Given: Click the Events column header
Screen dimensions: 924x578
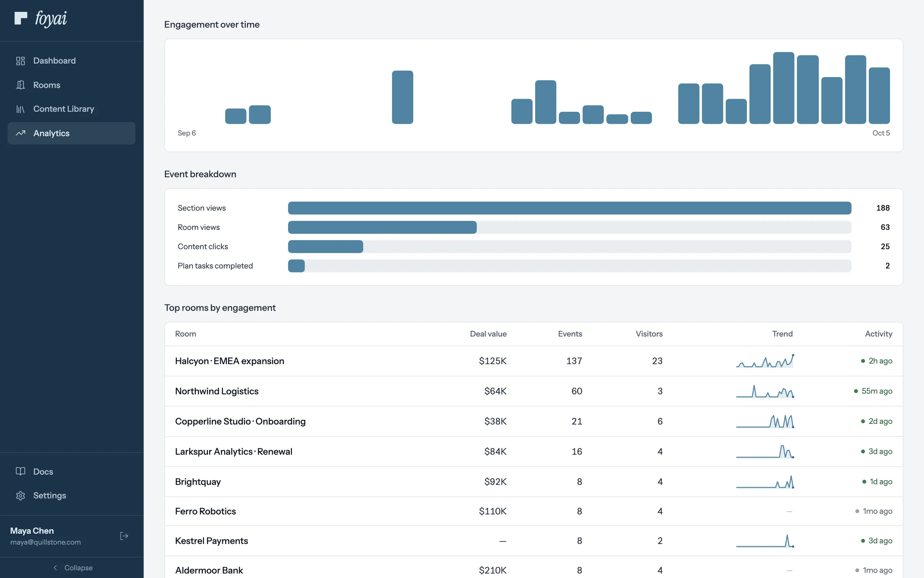Looking at the screenshot, I should click(570, 334).
